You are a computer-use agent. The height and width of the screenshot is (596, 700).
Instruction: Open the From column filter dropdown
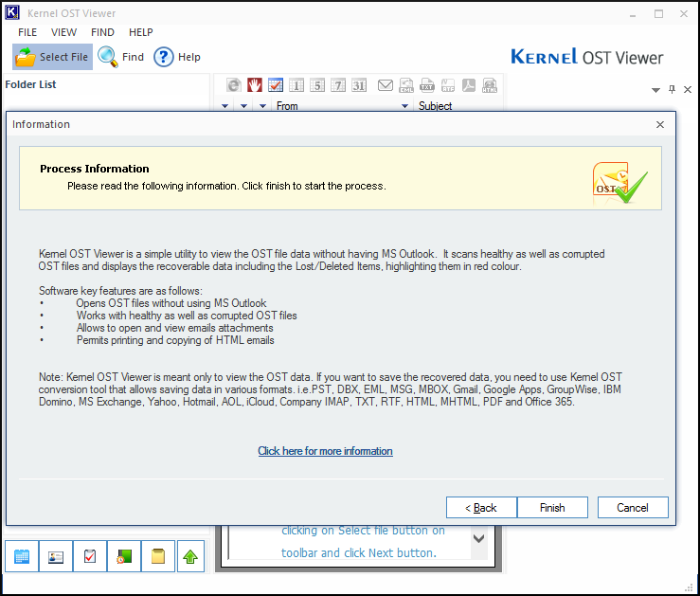coord(404,106)
